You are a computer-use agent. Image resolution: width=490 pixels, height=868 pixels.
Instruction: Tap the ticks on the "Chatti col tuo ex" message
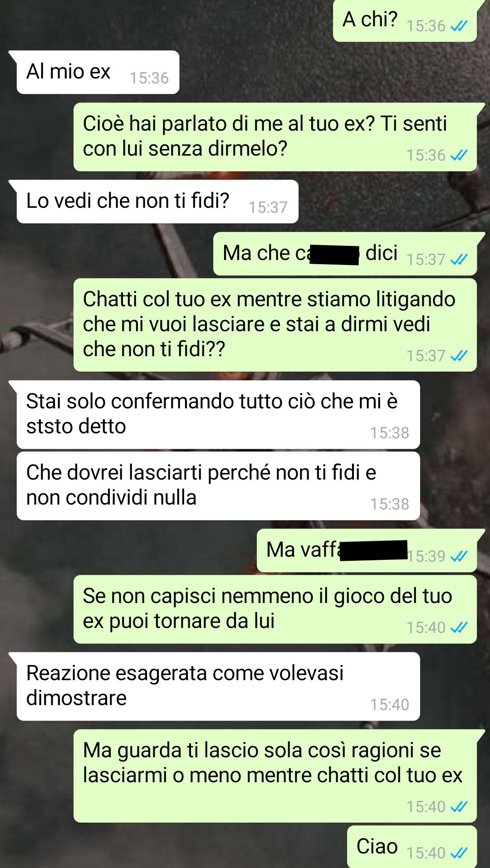459,356
